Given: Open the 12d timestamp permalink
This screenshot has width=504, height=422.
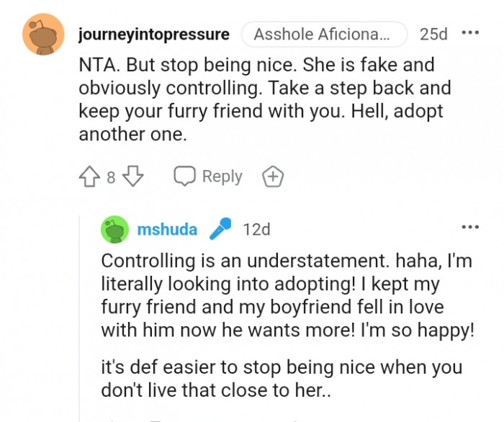Looking at the screenshot, I should 256,230.
